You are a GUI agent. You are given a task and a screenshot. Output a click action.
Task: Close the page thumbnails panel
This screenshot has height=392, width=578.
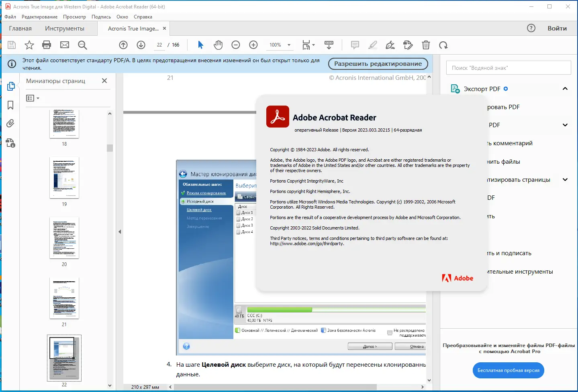[x=104, y=81]
